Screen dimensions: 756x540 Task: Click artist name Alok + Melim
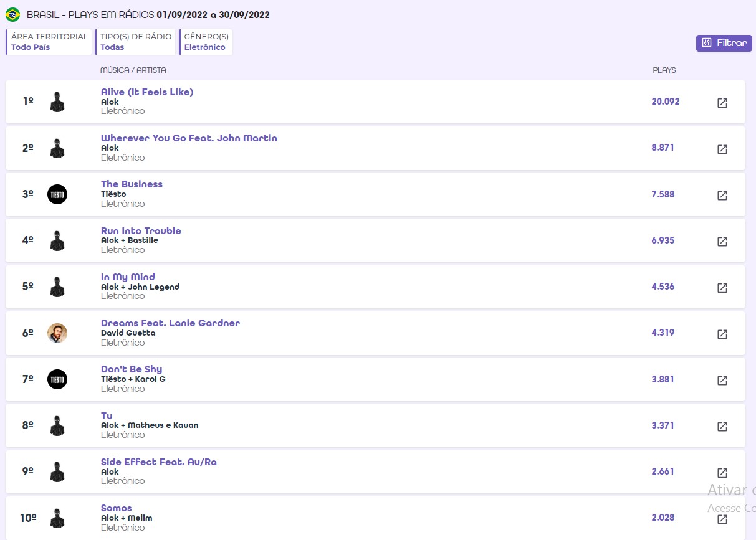(x=127, y=518)
